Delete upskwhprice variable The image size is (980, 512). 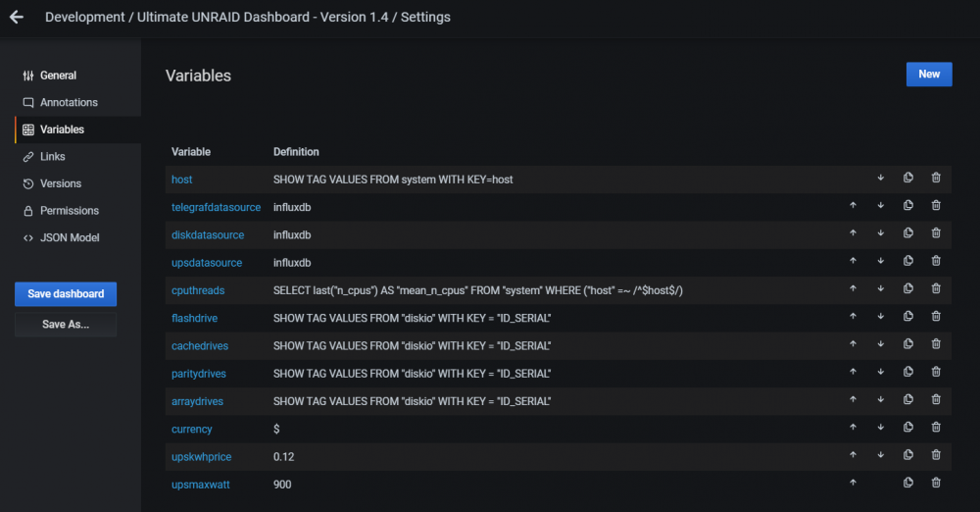pyautogui.click(x=936, y=455)
